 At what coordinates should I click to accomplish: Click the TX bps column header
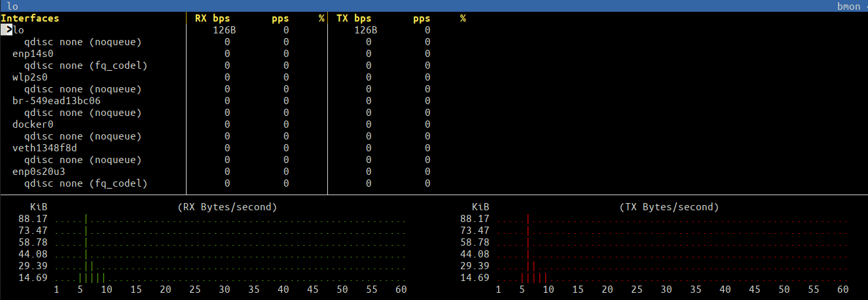coord(354,18)
